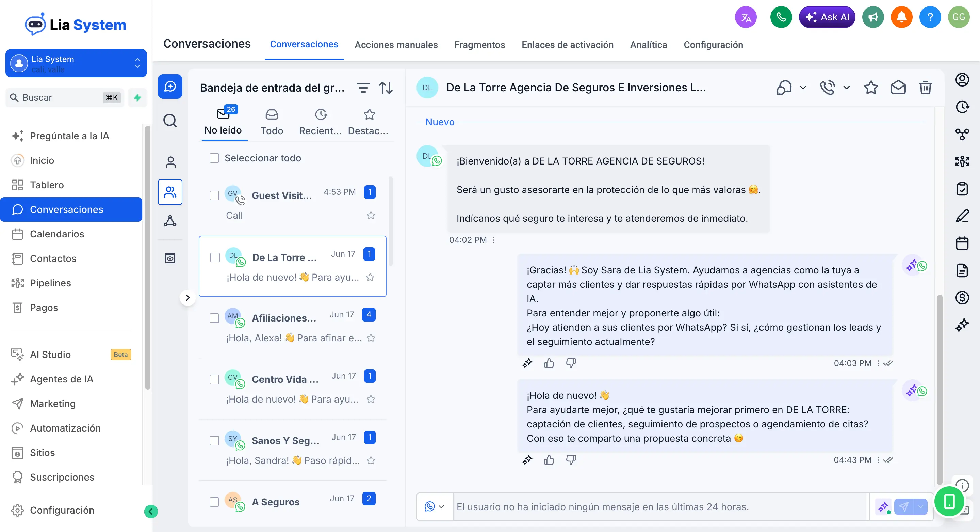Image resolution: width=980 pixels, height=532 pixels.
Task: Open the single-person inbox icon
Action: (170, 162)
